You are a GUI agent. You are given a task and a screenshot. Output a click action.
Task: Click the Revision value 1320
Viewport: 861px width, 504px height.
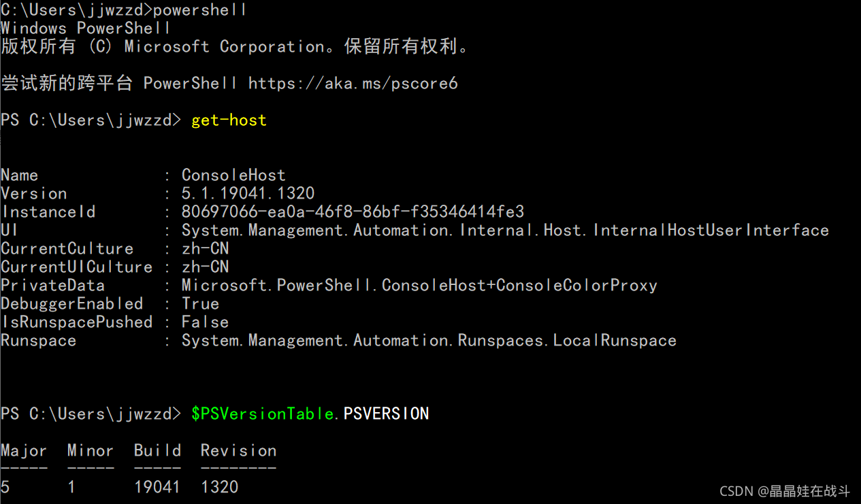tap(219, 487)
